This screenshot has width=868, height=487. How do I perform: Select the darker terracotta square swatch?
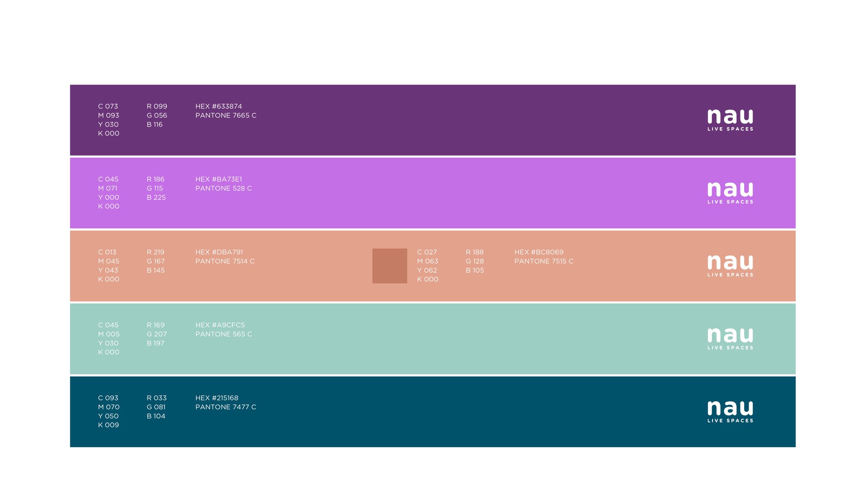tap(390, 266)
